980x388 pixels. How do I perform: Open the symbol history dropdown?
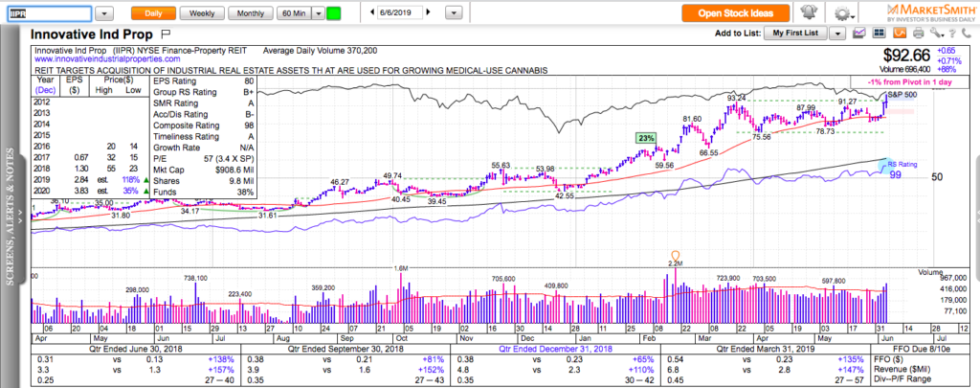(x=104, y=13)
